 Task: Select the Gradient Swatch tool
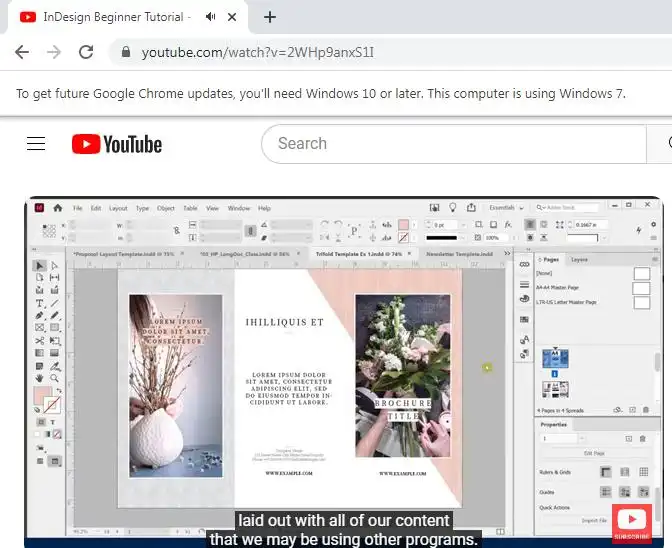click(x=39, y=353)
